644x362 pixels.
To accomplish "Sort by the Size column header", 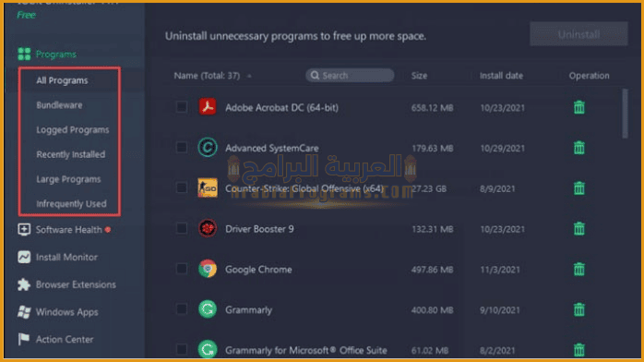I will [x=420, y=76].
